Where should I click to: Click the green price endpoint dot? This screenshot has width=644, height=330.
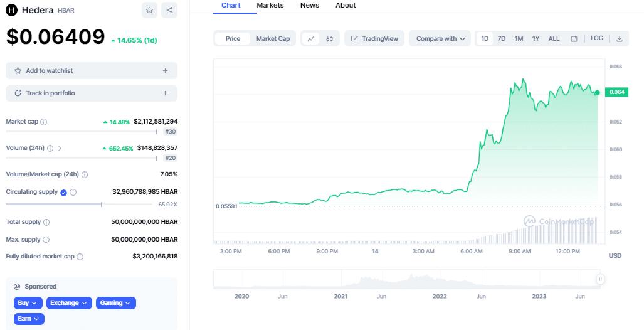597,93
